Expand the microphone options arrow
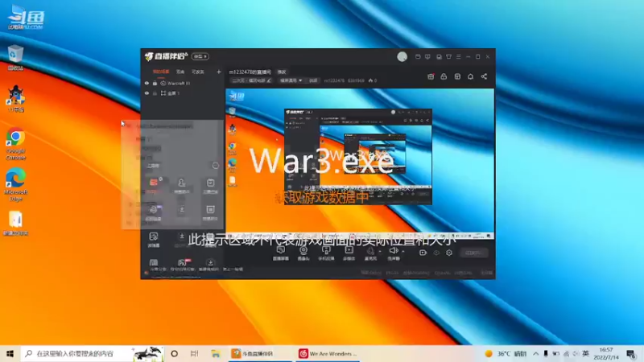The height and width of the screenshot is (362, 644). 380,251
